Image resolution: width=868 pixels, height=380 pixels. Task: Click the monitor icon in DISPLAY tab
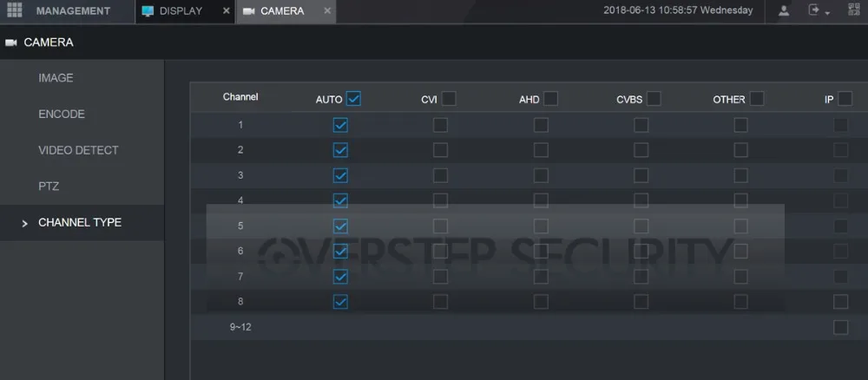point(148,11)
